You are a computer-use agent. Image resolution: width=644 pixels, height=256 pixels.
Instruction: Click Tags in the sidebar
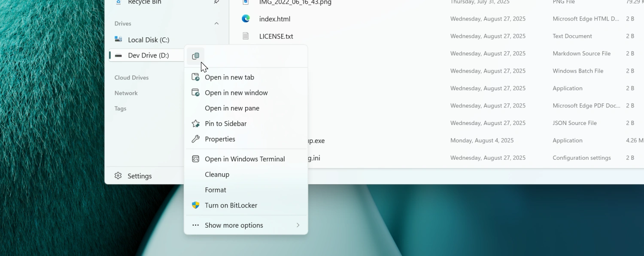point(120,109)
